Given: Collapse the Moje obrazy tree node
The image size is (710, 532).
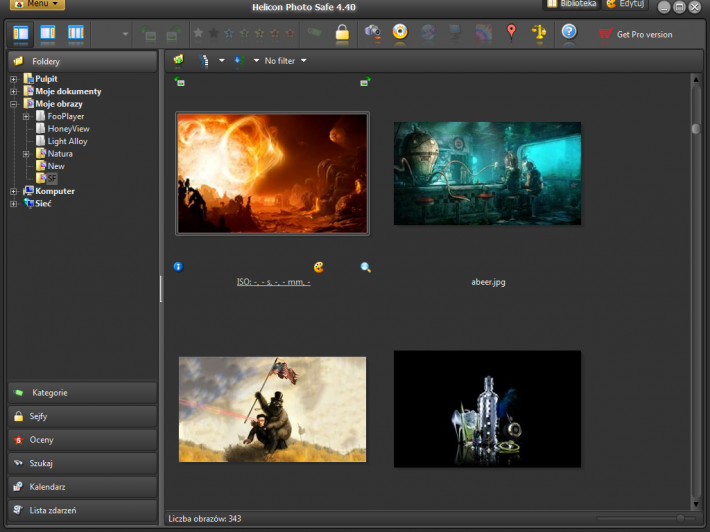Looking at the screenshot, I should pos(14,104).
